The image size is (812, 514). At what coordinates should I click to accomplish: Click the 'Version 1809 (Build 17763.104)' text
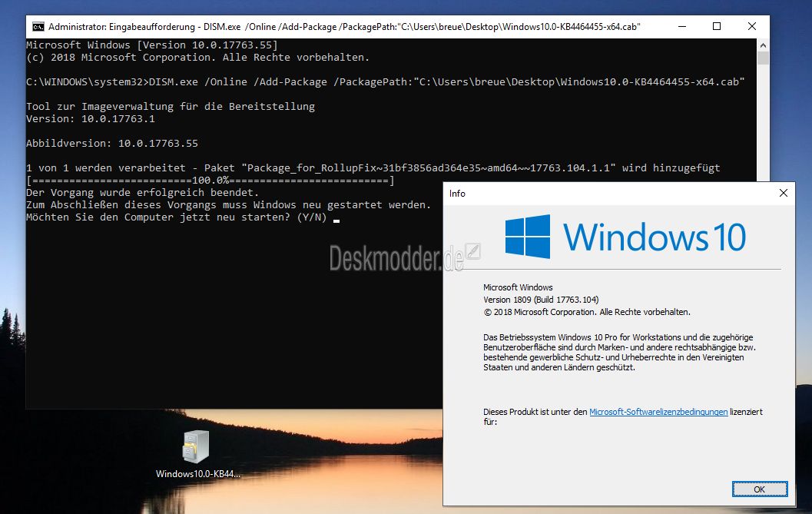(541, 300)
